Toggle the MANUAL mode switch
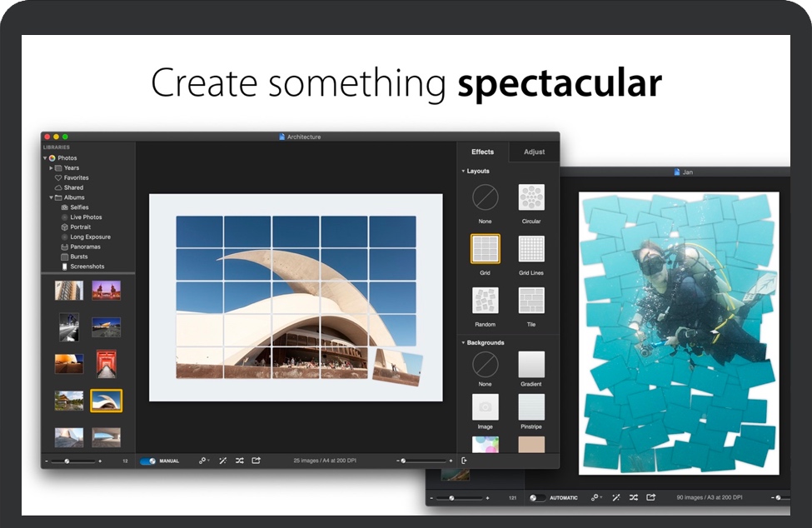The width and height of the screenshot is (812, 528). tap(147, 461)
